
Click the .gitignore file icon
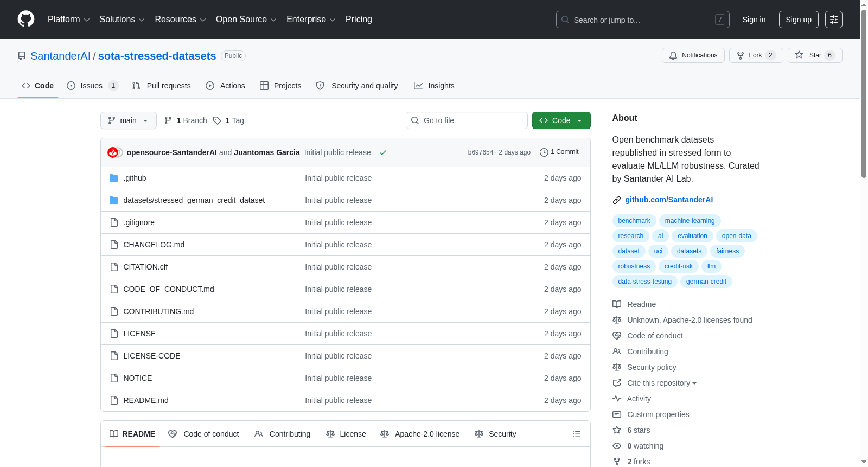tap(114, 222)
